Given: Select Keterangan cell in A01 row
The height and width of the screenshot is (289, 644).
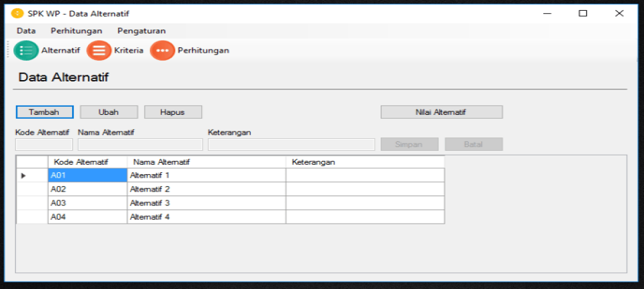Looking at the screenshot, I should coord(365,175).
